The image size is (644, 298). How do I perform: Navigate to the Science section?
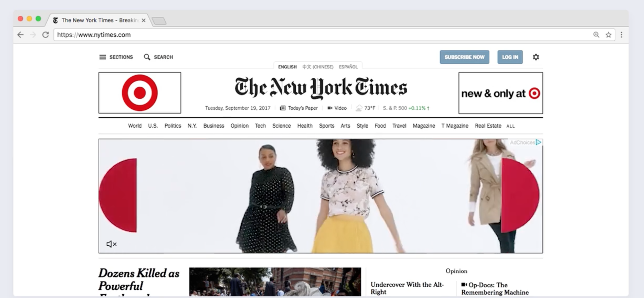[282, 126]
